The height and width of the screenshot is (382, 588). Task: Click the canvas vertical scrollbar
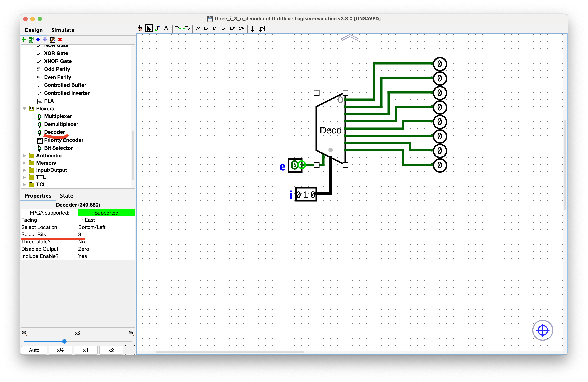(565, 165)
